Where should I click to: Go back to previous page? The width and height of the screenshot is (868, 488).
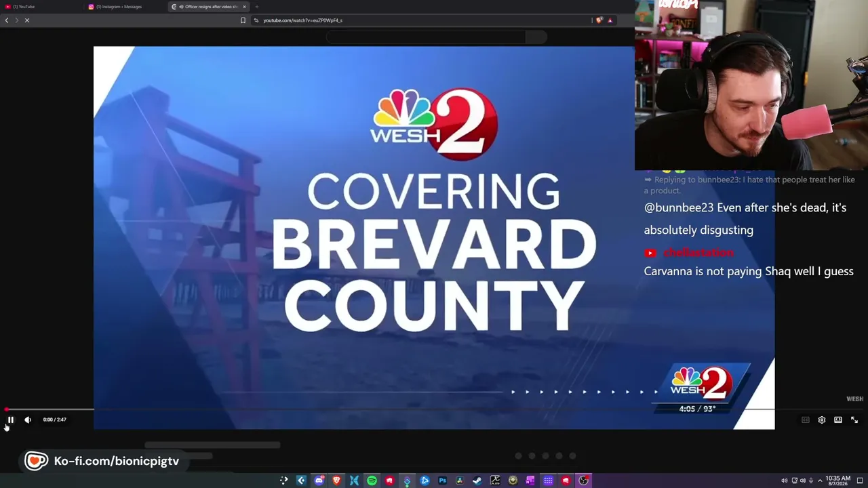[7, 20]
